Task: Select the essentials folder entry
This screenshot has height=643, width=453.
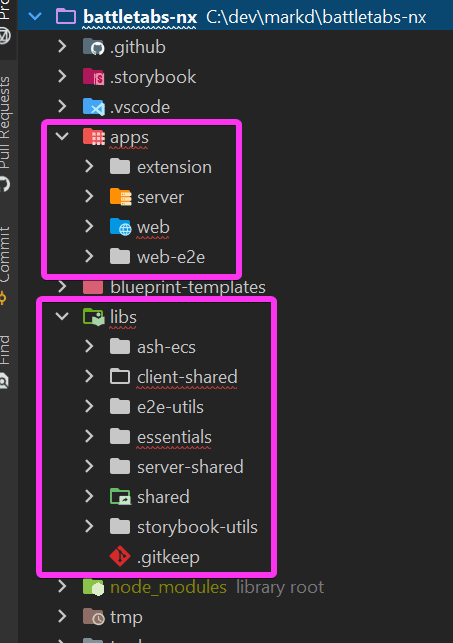Action: (161, 437)
